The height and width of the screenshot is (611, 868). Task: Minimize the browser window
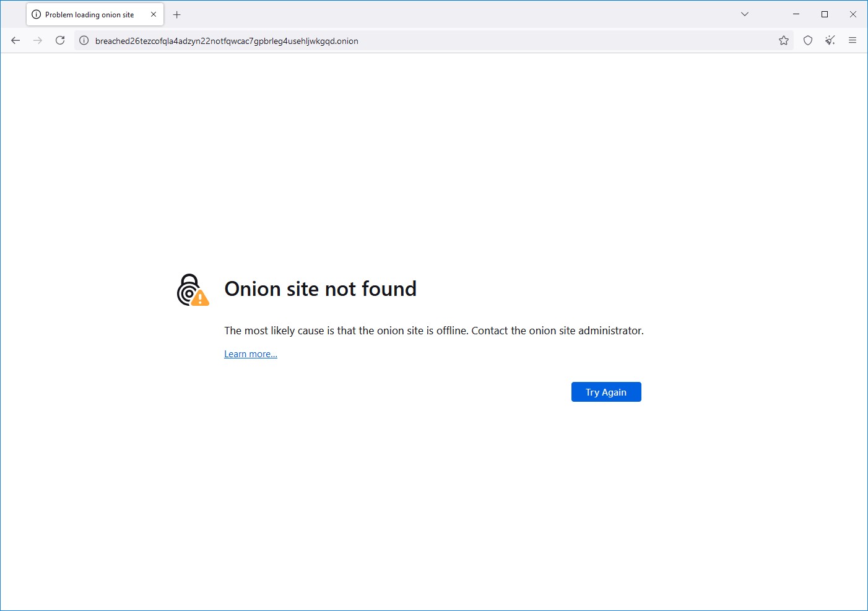pos(796,14)
